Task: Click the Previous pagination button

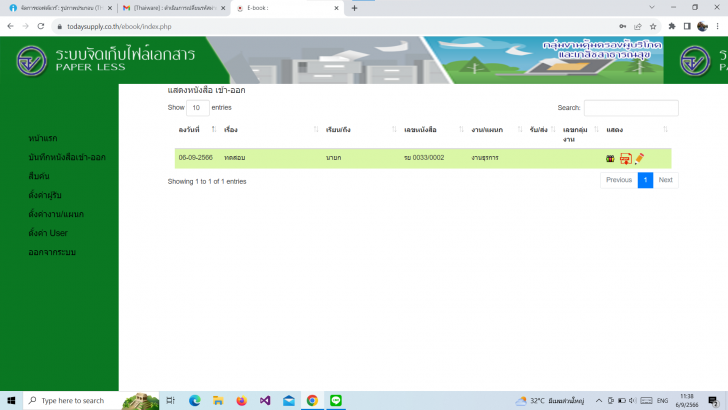Action: 619,180
